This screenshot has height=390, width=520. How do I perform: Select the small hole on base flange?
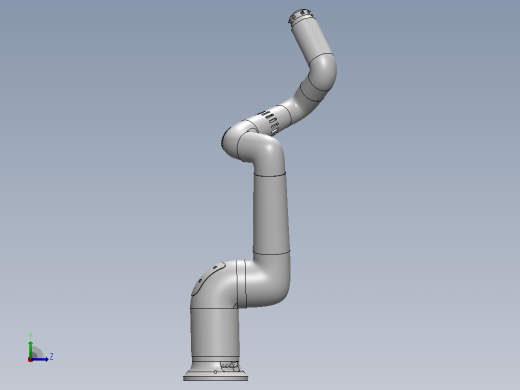point(215,372)
